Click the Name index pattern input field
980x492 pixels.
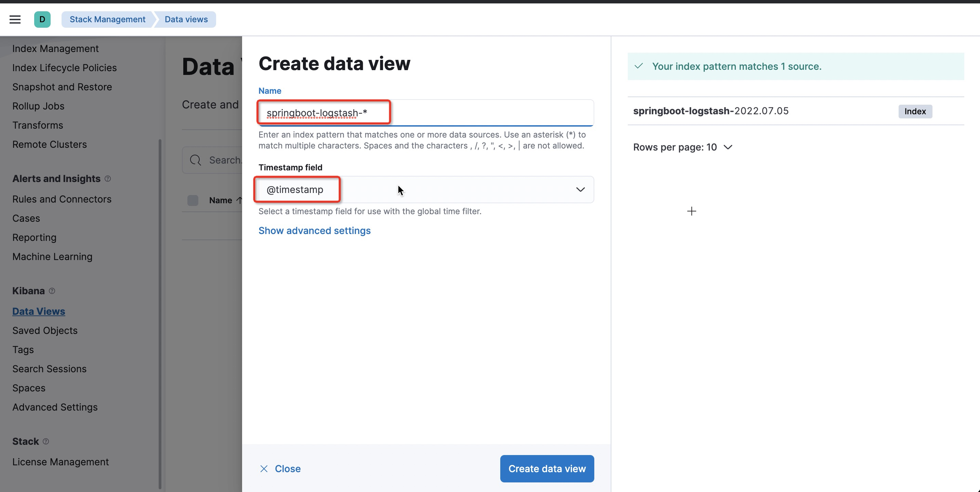pos(426,113)
